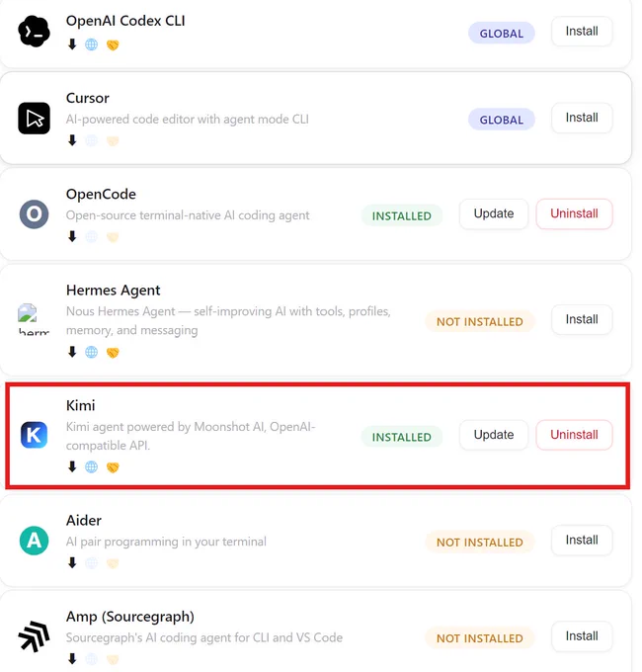Viewport: 642px width, 672px height.
Task: Click the Amp Sourcegraph striped logo
Action: coord(34,636)
